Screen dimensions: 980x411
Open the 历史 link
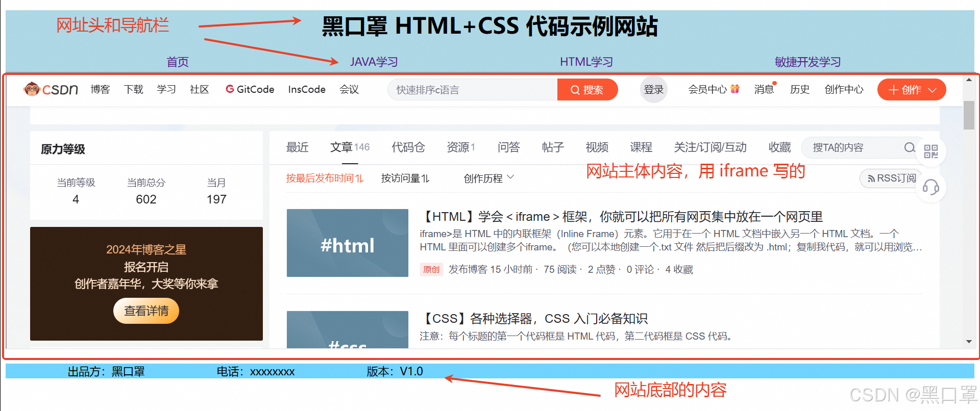(x=800, y=89)
